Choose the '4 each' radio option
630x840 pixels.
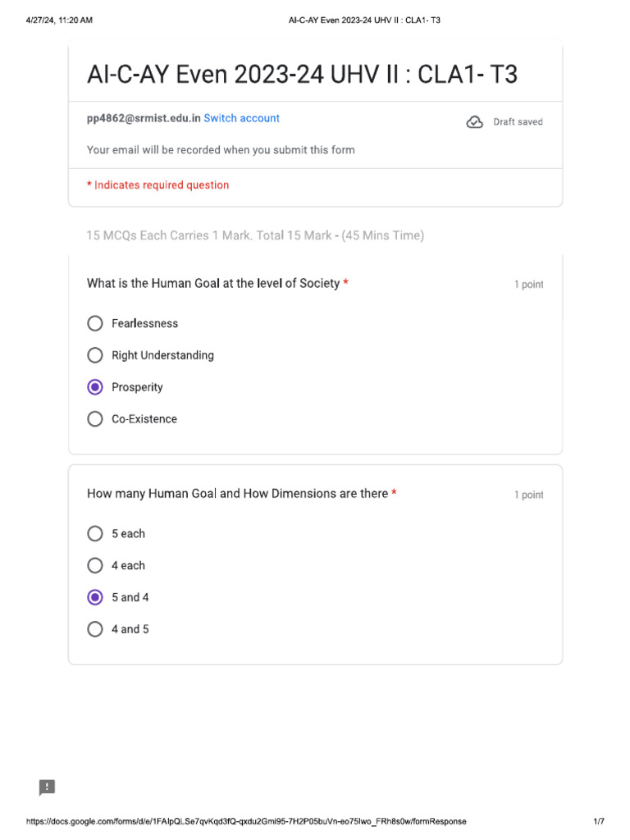95,565
